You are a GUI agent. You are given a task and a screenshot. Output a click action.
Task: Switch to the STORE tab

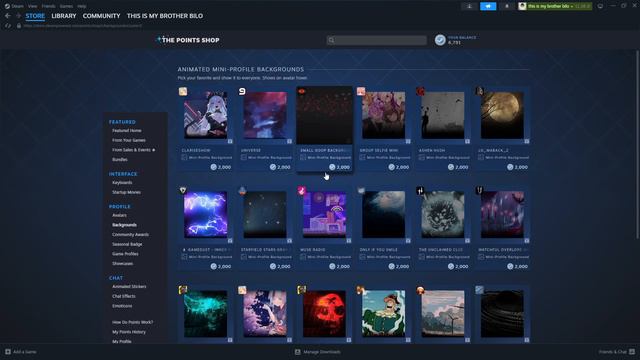[x=35, y=16]
